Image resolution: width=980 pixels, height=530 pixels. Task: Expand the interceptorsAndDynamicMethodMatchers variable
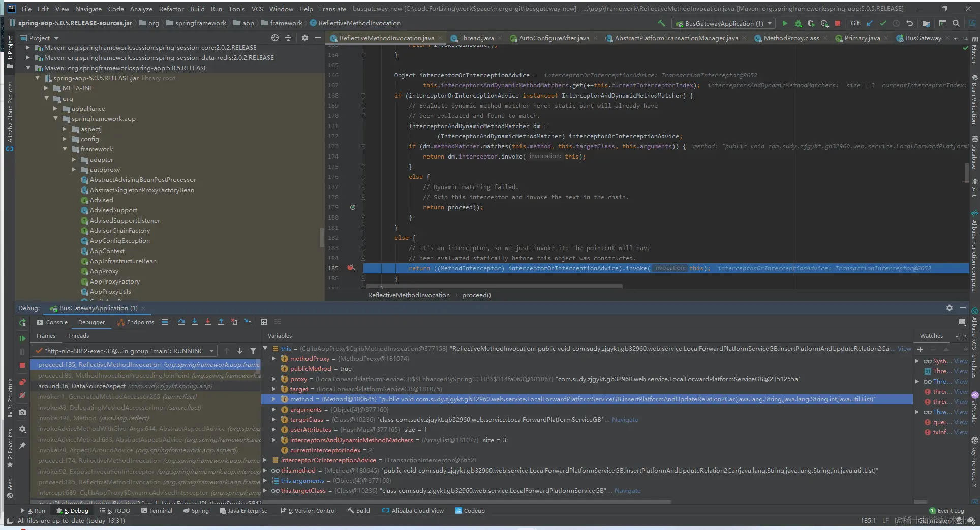[274, 440]
